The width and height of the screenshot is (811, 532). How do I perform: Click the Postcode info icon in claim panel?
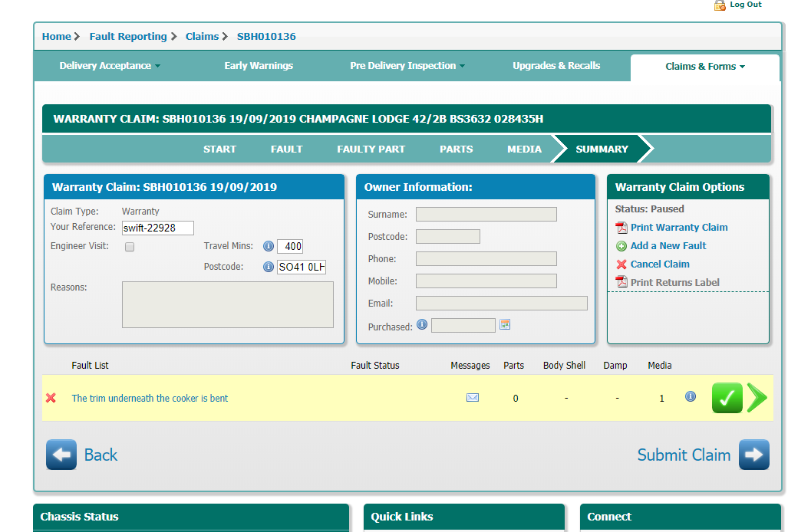coord(269,267)
